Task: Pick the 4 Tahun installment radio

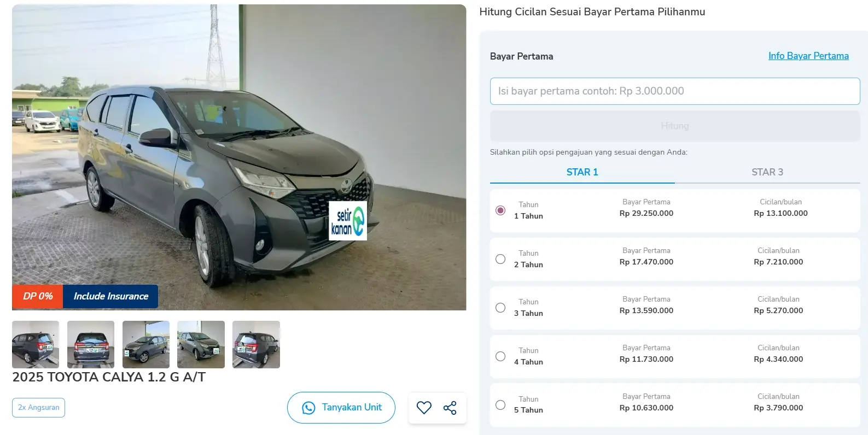Action: tap(500, 356)
